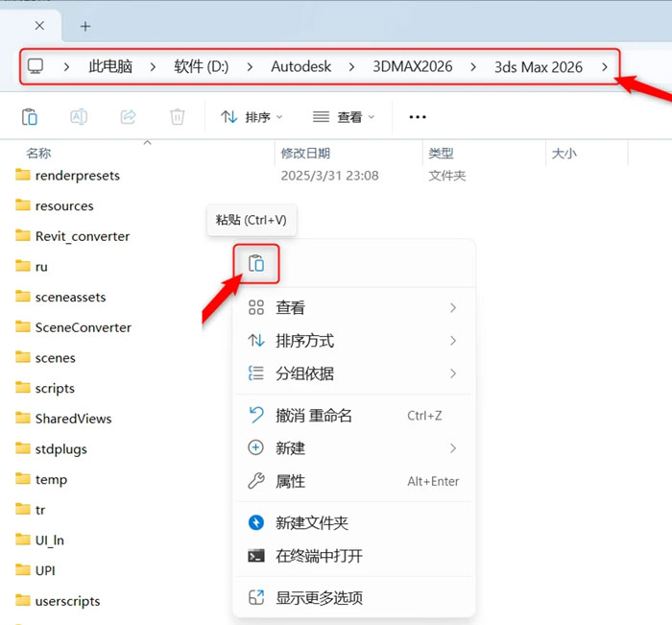The height and width of the screenshot is (625, 672).
Task: Click the 3ds Max 2026 breadcrumb
Action: 539,67
